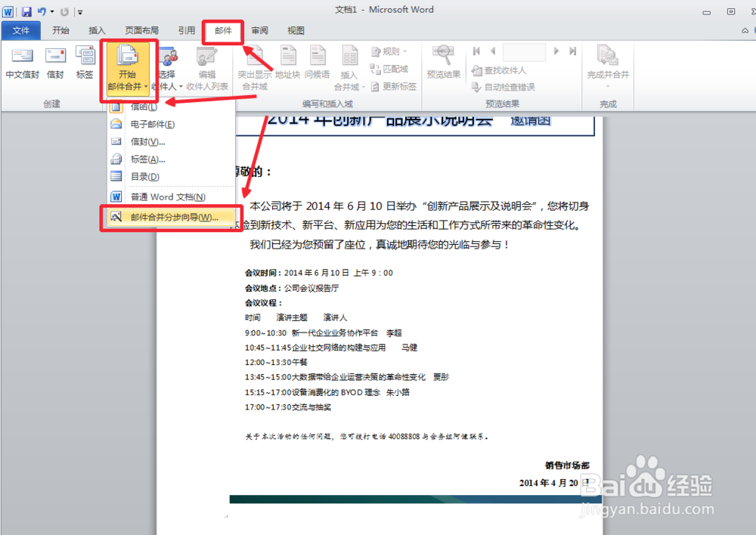Switch to the 插入 ribbon tab
This screenshot has width=756, height=535.
tap(97, 30)
